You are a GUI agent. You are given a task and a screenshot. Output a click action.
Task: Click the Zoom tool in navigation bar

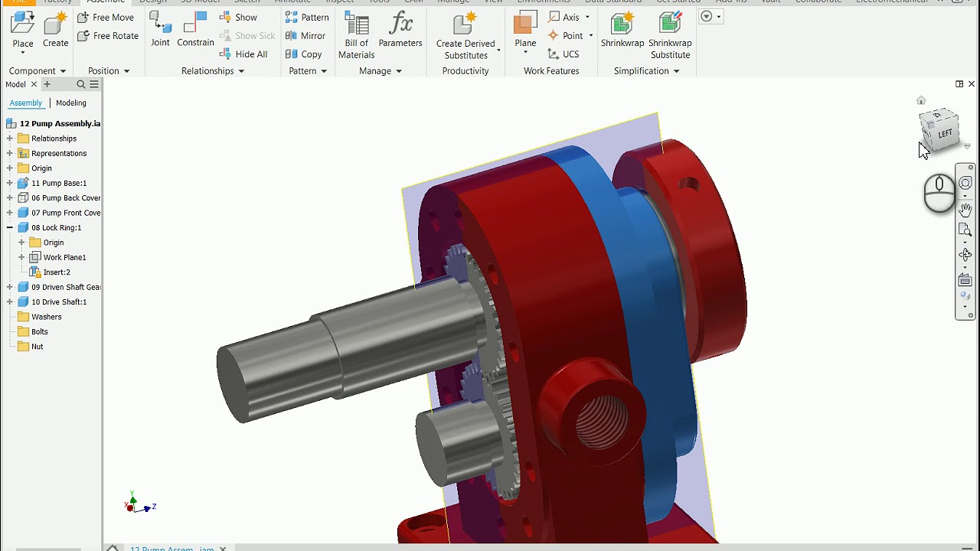pos(965,230)
